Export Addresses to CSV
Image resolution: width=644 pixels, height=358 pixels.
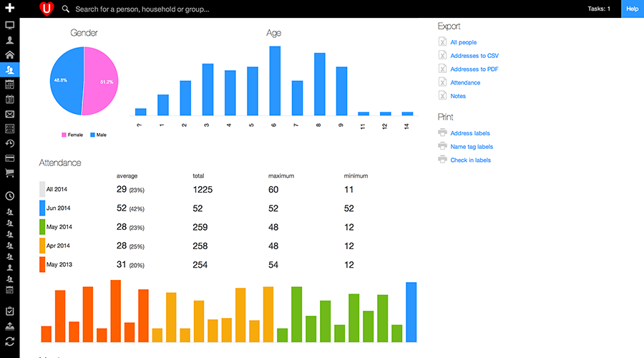(x=474, y=56)
